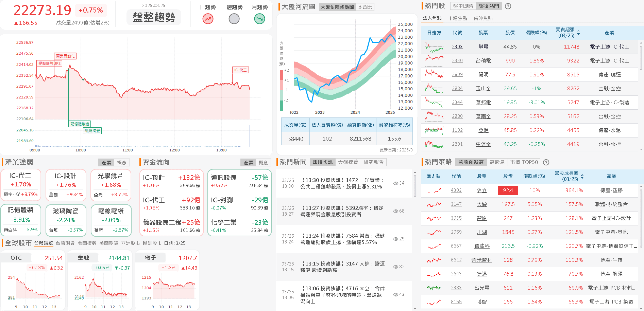The height and width of the screenshot is (311, 644).
Task: Open help icon beside 熱門股 tabs
Action: [x=508, y=6]
